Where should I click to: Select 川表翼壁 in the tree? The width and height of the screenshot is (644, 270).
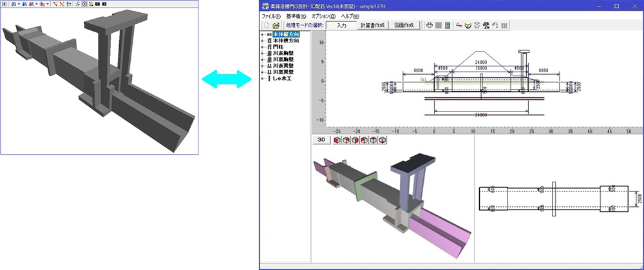283,65
